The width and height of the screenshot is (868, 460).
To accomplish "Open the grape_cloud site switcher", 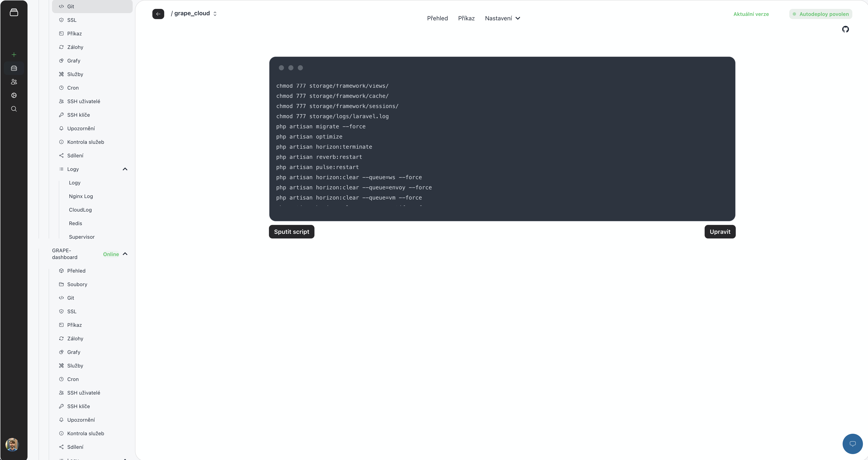I will coord(194,14).
